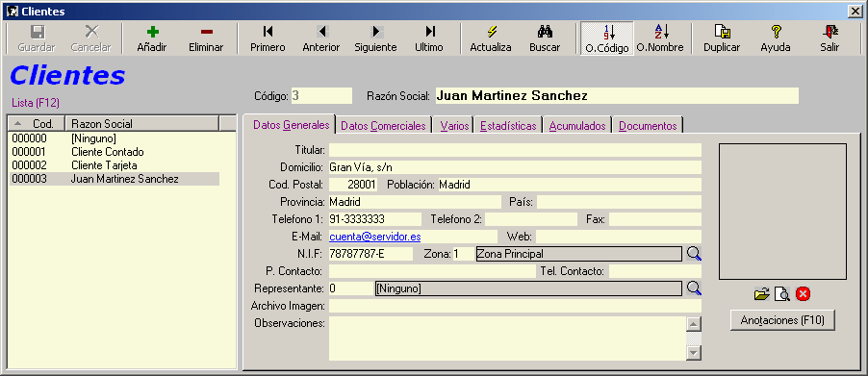
Task: Click the Provincia field
Action: [415, 202]
